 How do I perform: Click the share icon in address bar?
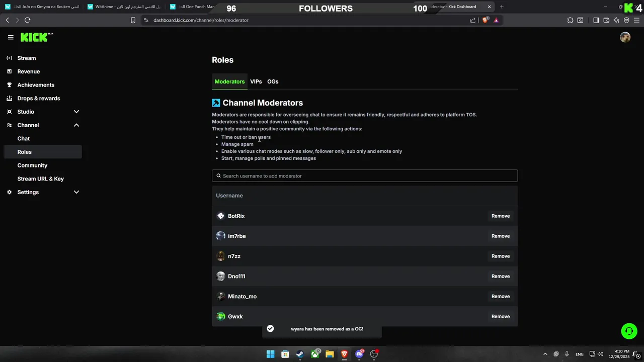pos(473,20)
